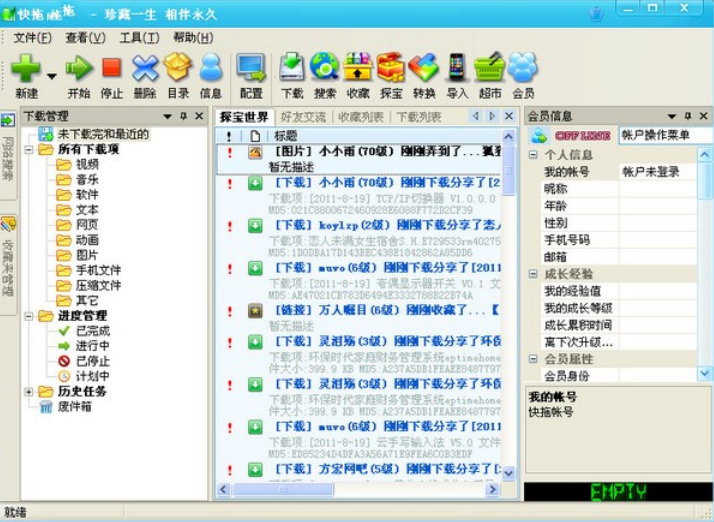Collapse the 个人信息 property group
Screen dimensions: 714x522
tap(533, 155)
